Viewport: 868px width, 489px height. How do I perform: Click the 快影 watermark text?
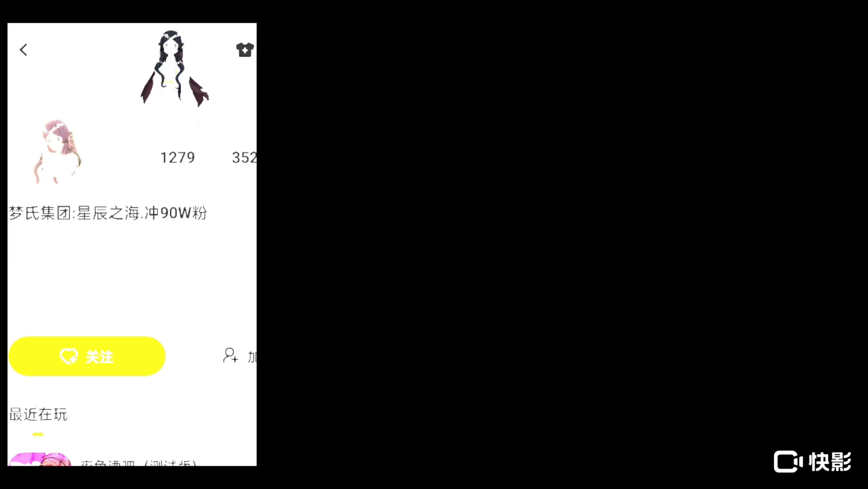[830, 462]
